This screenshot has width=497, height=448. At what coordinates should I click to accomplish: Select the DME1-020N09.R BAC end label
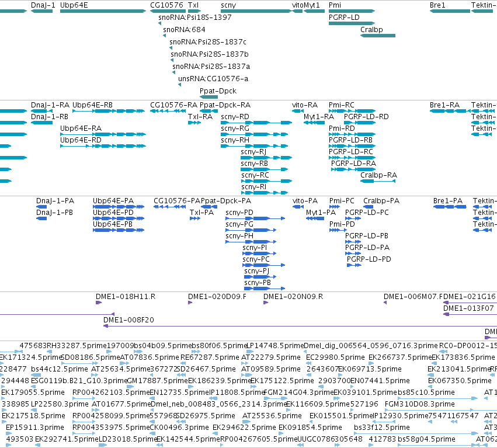click(x=293, y=297)
